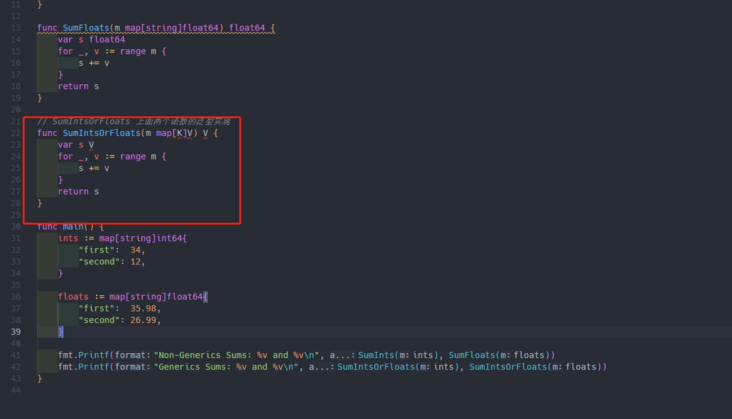This screenshot has height=419, width=732.
Task: Click 's += v' on line 25
Action: [94, 168]
